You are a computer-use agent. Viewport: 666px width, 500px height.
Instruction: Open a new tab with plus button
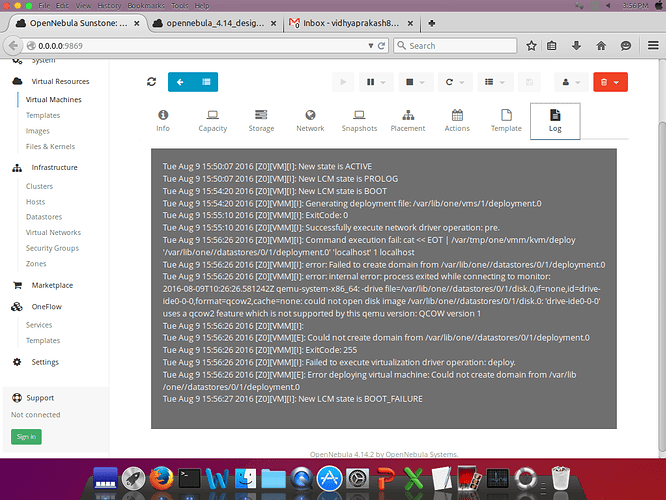pyautogui.click(x=432, y=23)
